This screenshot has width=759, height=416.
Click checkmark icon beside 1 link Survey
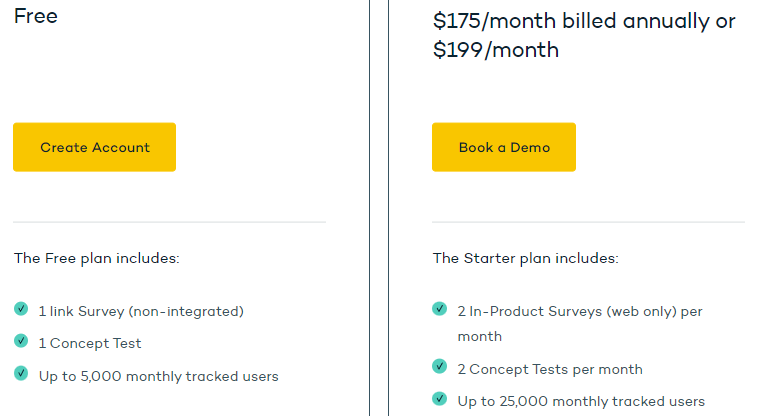tap(21, 308)
